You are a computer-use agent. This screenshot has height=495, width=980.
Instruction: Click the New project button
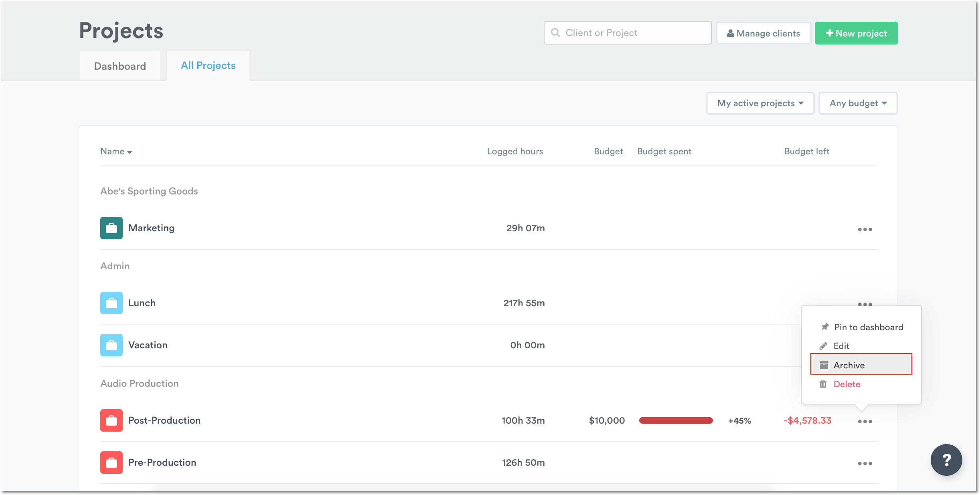856,33
